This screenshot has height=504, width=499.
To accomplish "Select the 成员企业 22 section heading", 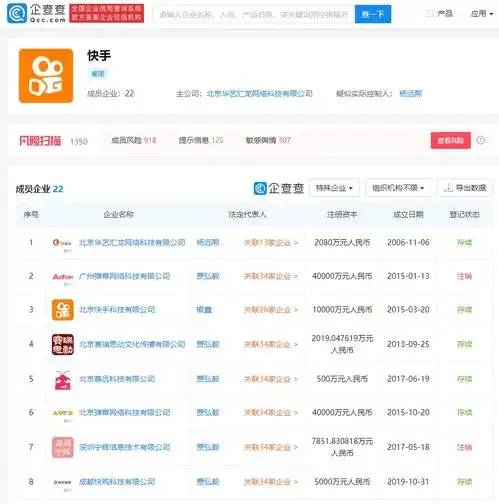I will coord(39,189).
